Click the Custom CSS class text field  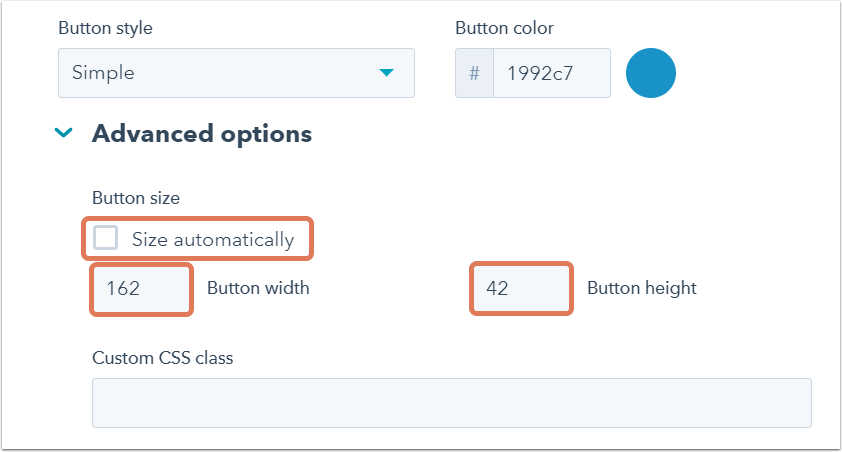(x=451, y=402)
